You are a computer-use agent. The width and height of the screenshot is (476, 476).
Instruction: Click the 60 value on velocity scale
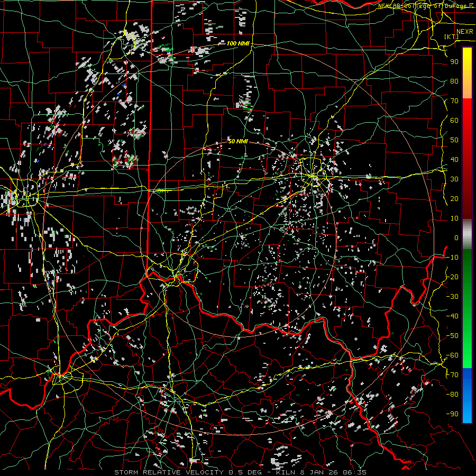pos(454,121)
